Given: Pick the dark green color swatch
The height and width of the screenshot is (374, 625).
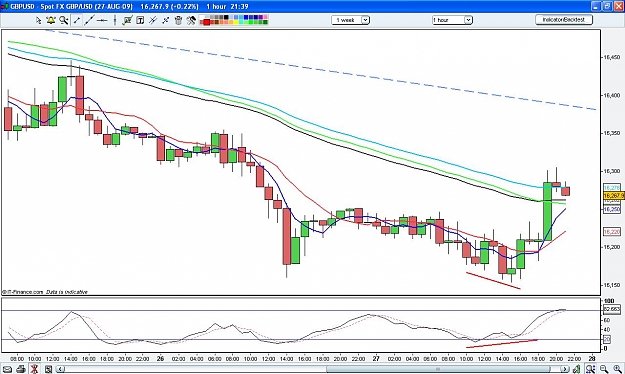Looking at the screenshot, I should (x=265, y=22).
